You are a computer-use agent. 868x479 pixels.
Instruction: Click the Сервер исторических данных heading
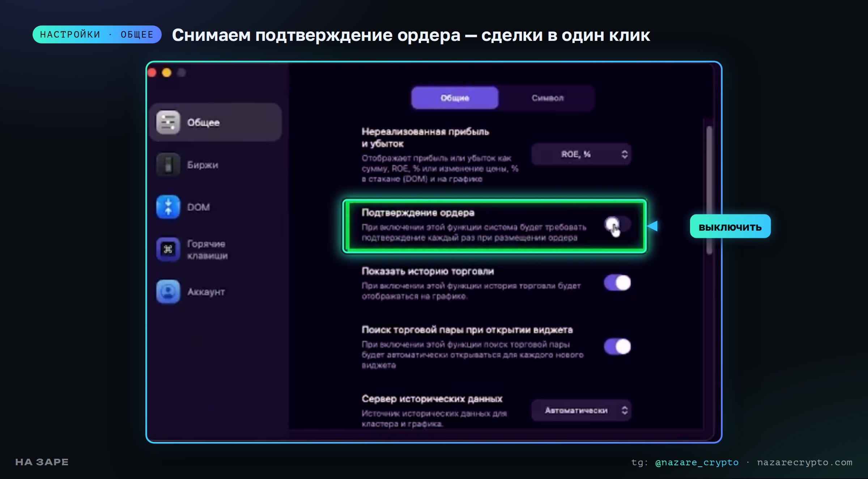tap(432, 399)
